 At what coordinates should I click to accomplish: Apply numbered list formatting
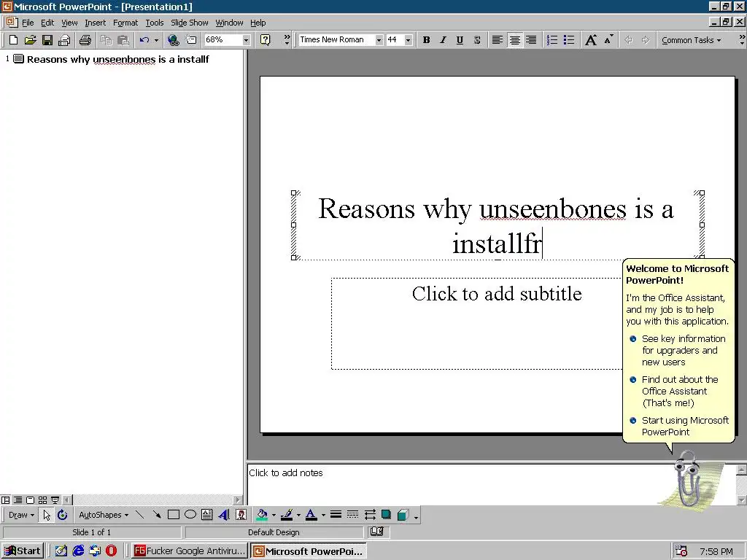click(x=551, y=40)
